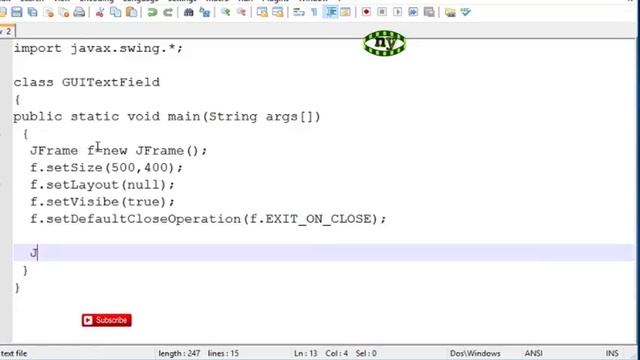Click the folder icon after the macro buttons
640x360 pixels.
click(450, 12)
